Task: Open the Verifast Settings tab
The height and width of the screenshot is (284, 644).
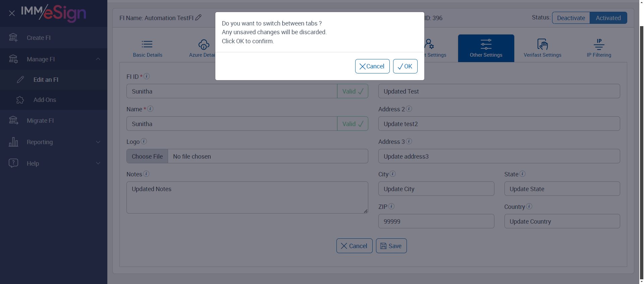Action: [542, 48]
